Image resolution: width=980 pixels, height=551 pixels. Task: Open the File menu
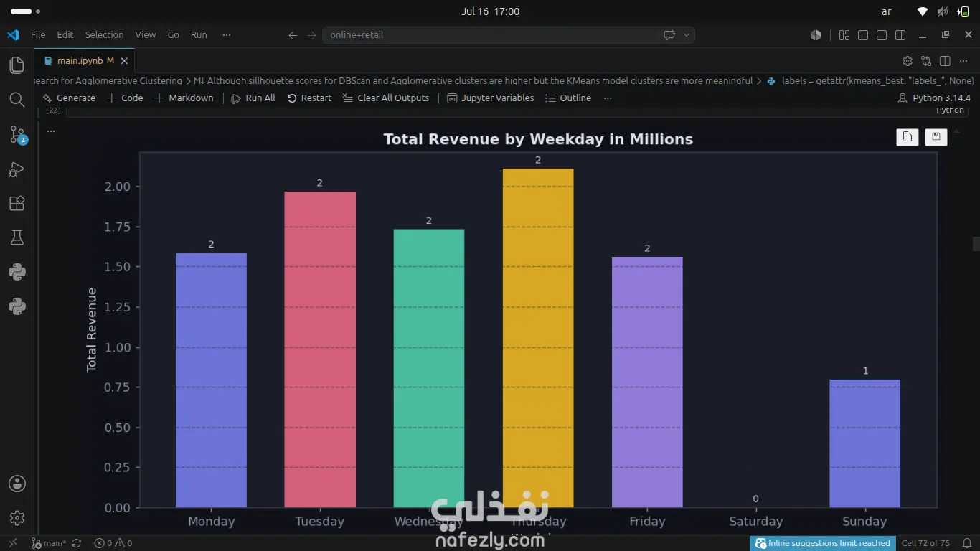point(38,34)
